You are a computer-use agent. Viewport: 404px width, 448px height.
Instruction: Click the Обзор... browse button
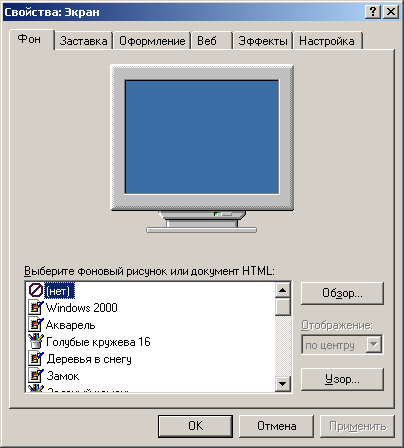pyautogui.click(x=342, y=293)
